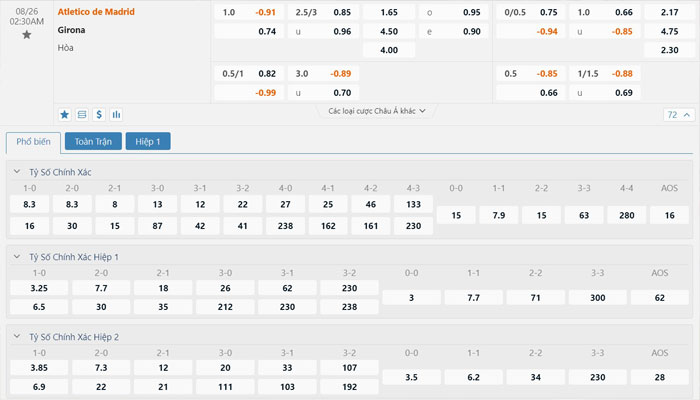Image resolution: width=700 pixels, height=400 pixels.
Task: Pick full-time away 3-0 score at 87
Action: (157, 225)
